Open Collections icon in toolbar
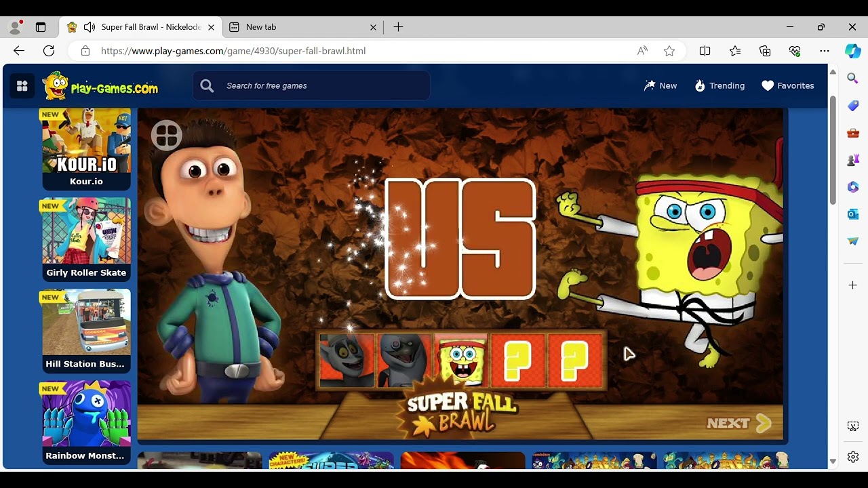 (x=765, y=51)
